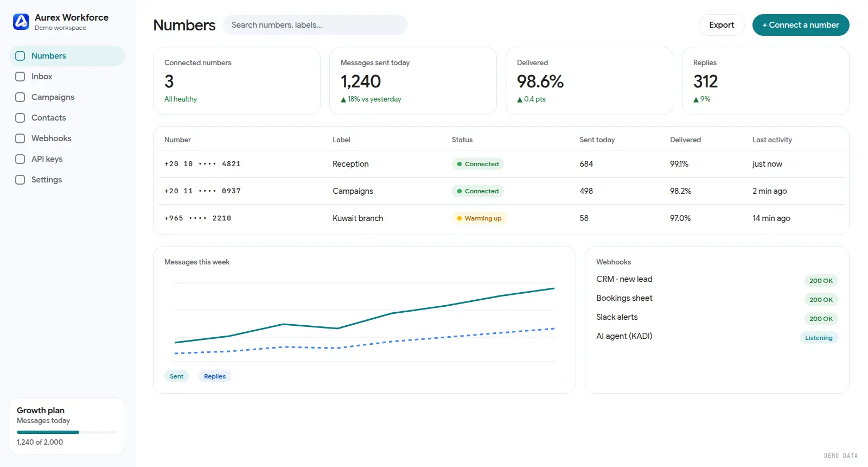Click the Reception label cell

(x=350, y=164)
